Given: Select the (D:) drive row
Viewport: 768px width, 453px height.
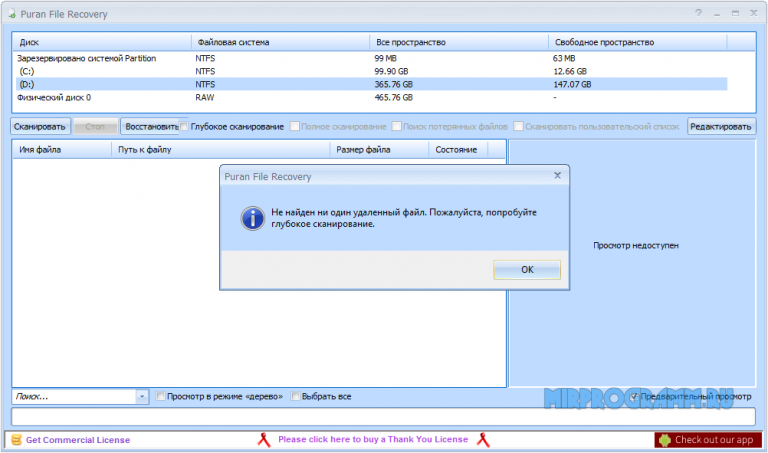Looking at the screenshot, I should (x=371, y=84).
